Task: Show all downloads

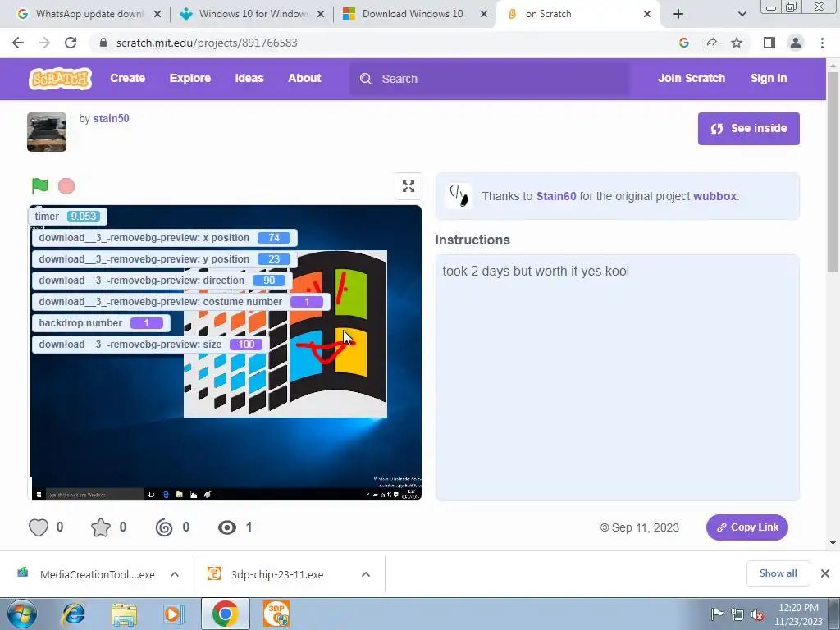Action: tap(778, 573)
